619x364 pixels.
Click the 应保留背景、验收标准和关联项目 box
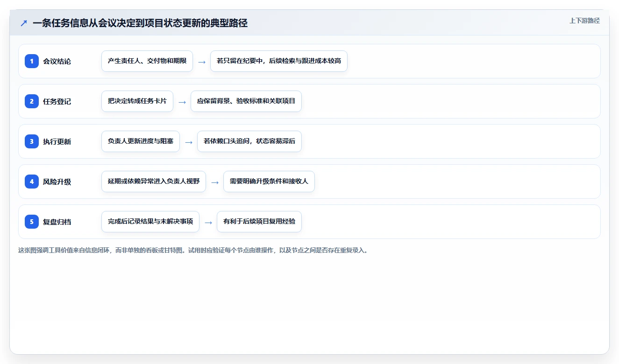[x=246, y=101]
